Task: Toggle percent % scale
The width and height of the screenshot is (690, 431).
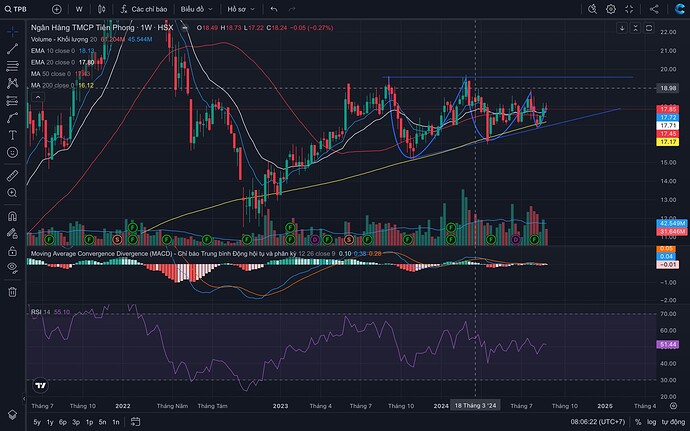Action: click(x=638, y=422)
